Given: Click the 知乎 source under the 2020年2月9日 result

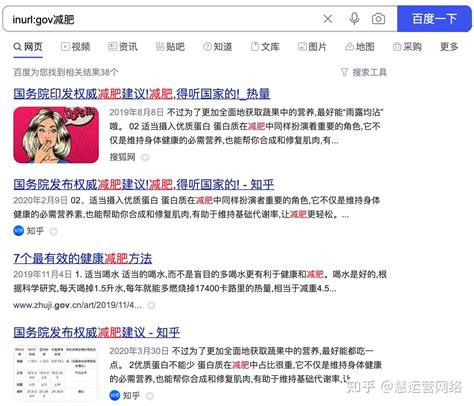Looking at the screenshot, I should (35, 231).
